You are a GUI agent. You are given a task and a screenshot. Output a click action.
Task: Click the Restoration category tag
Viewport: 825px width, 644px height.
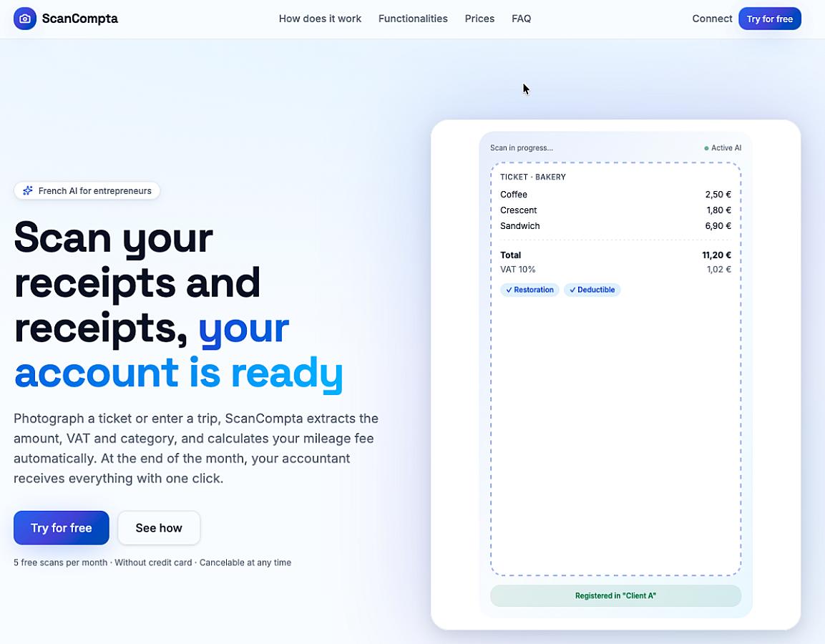529,290
